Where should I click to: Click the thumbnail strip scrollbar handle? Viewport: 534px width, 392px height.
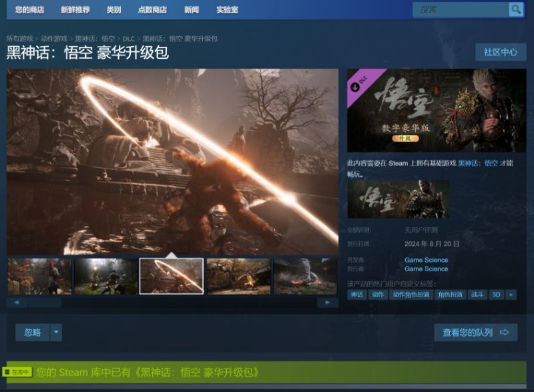point(45,303)
